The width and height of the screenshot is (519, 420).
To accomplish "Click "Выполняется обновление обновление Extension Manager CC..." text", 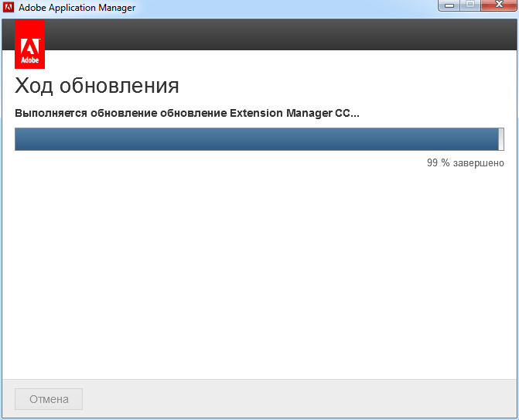I will pyautogui.click(x=187, y=113).
